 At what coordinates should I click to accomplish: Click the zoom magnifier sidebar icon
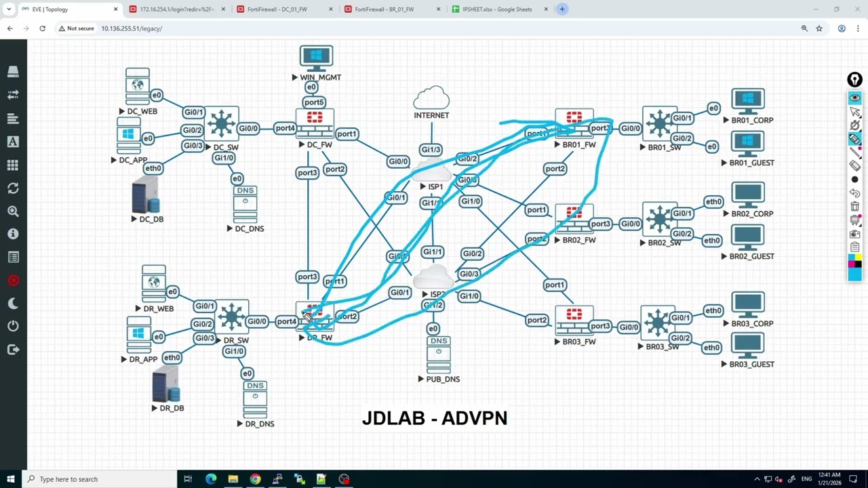(x=13, y=211)
